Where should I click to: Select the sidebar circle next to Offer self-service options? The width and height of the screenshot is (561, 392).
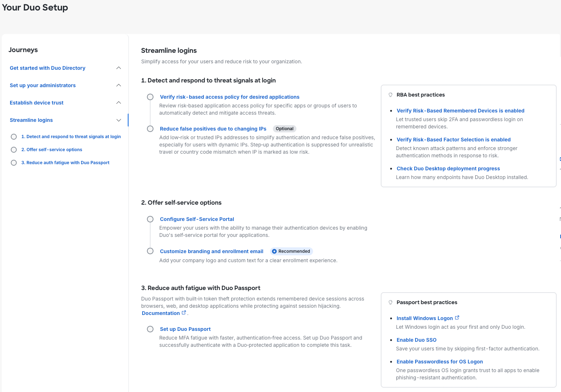click(14, 150)
